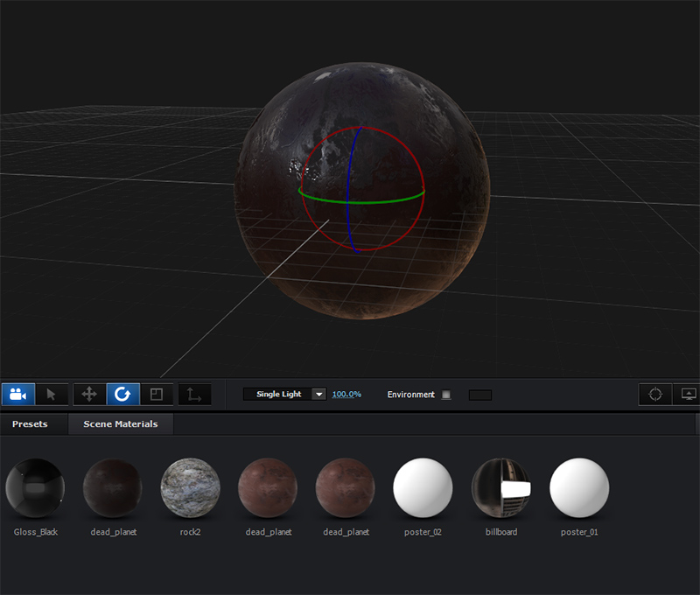Open the monitor display icon
Image resolution: width=700 pixels, height=595 pixels.
[x=688, y=395]
